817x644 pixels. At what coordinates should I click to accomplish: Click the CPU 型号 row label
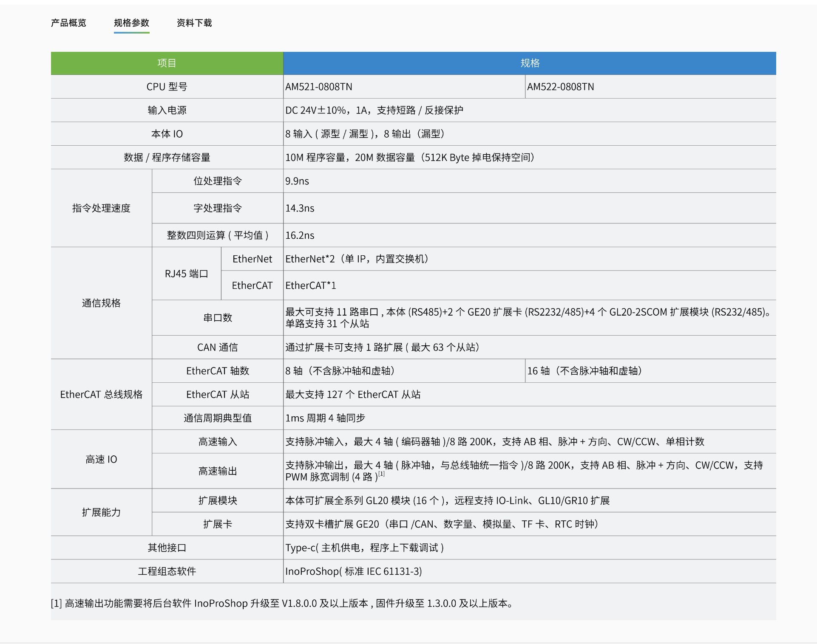click(x=167, y=87)
